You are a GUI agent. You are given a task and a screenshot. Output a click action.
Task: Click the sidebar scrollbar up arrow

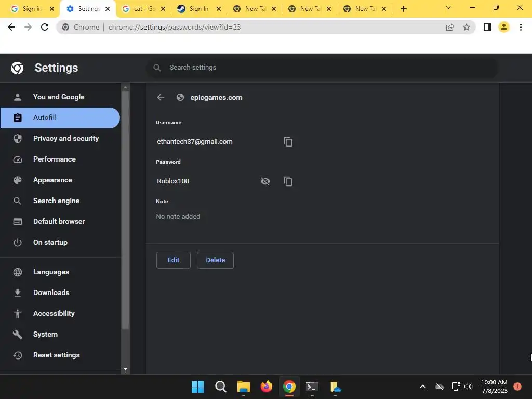pyautogui.click(x=126, y=87)
